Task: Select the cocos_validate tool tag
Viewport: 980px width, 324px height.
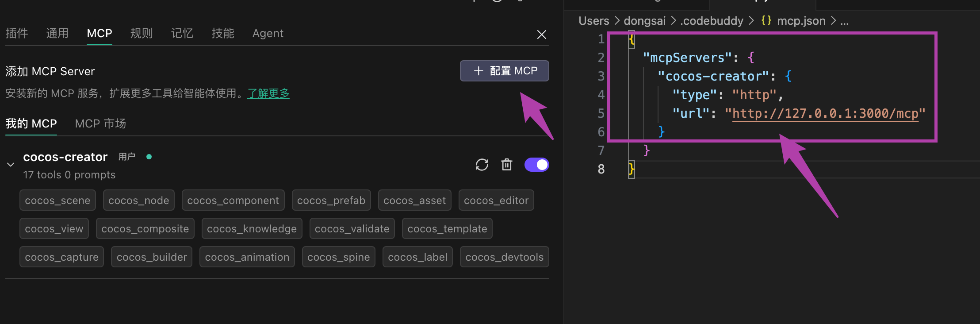Action: point(352,229)
